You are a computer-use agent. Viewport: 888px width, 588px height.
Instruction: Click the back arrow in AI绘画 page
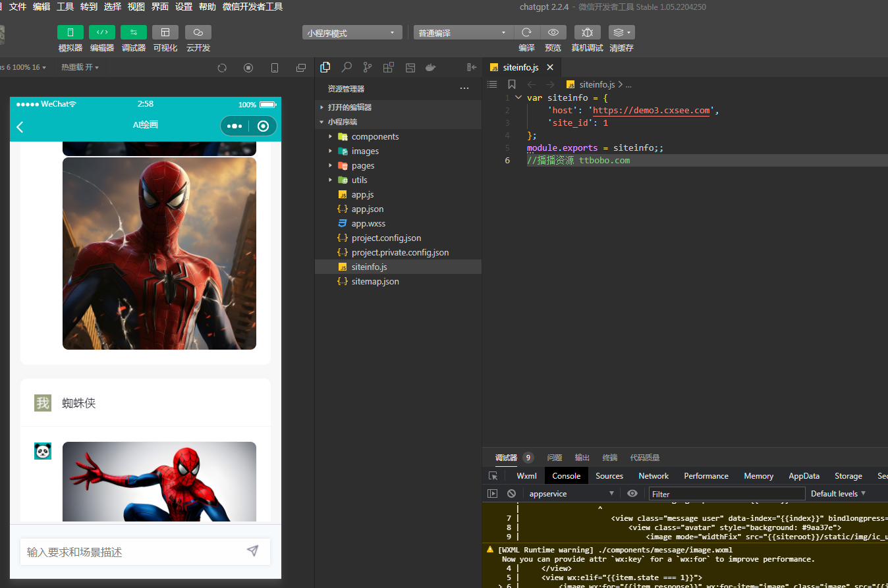click(x=20, y=127)
